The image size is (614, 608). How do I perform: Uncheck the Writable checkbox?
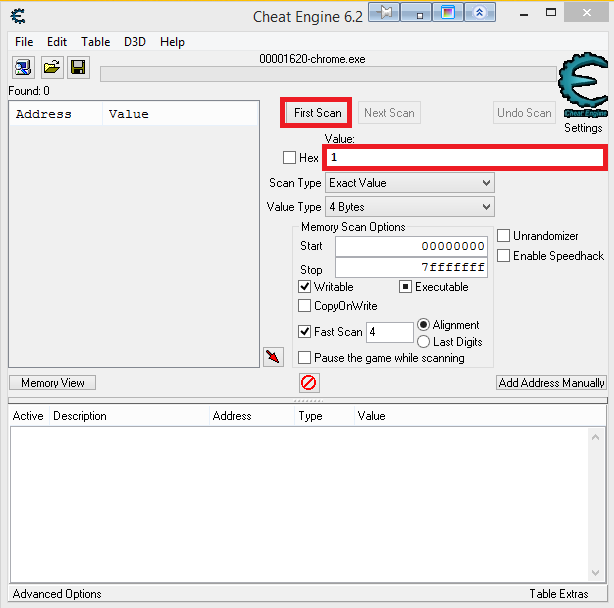(304, 287)
